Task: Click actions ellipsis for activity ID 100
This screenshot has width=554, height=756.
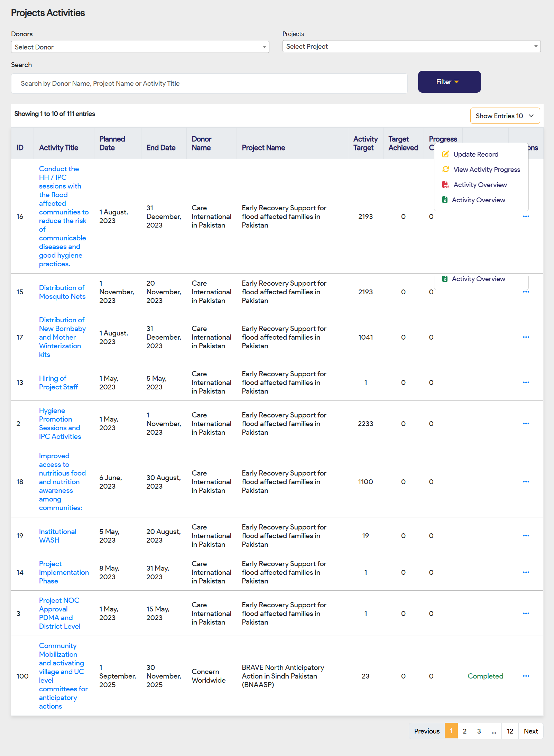Action: point(526,676)
